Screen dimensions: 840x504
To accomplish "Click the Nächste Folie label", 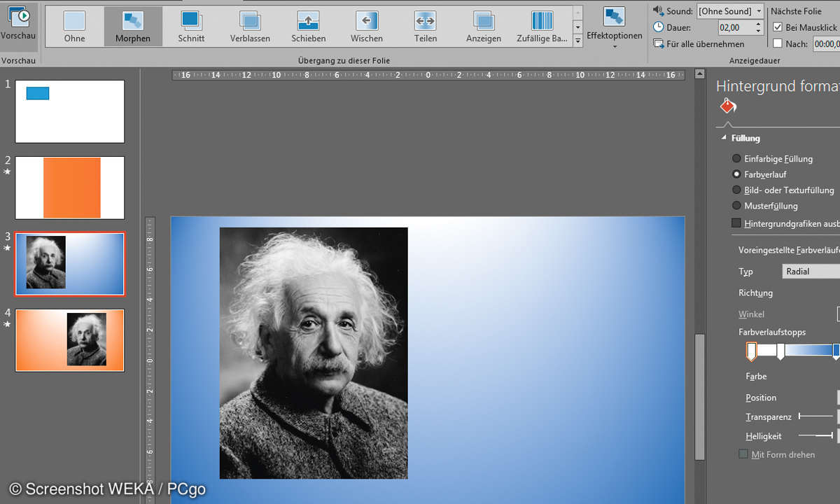I will 796,11.
